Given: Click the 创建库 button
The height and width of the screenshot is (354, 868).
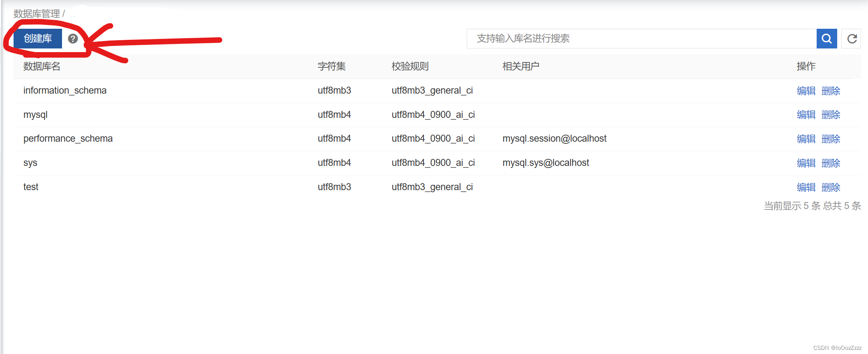Looking at the screenshot, I should tap(38, 39).
